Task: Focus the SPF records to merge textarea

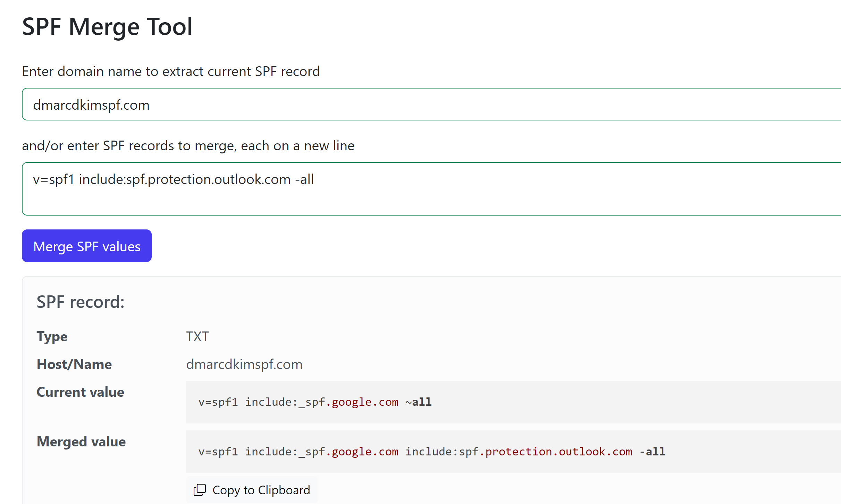Action: (431, 189)
